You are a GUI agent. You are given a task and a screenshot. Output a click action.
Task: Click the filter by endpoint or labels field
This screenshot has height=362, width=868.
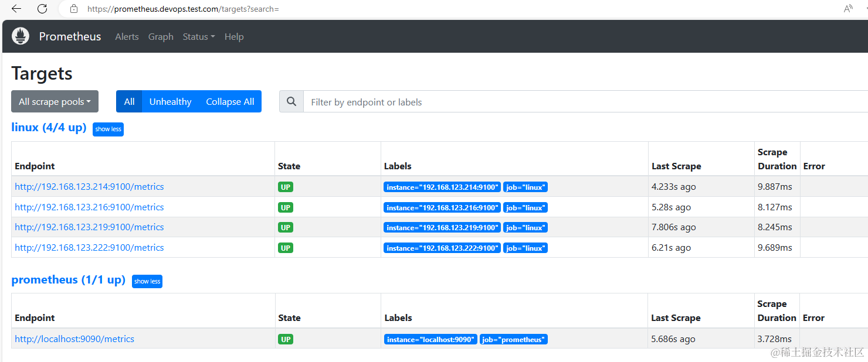585,102
